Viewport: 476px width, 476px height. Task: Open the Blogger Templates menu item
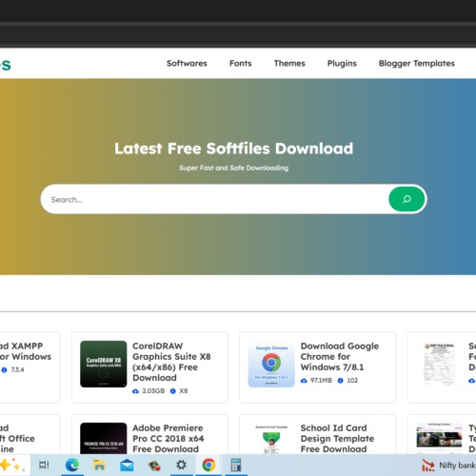click(417, 64)
